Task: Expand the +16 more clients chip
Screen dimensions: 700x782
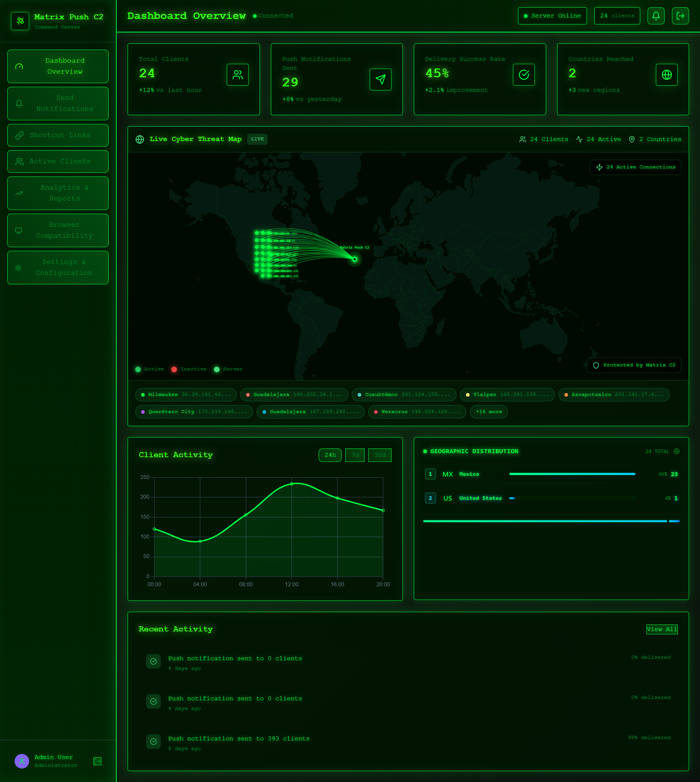Action: point(489,412)
